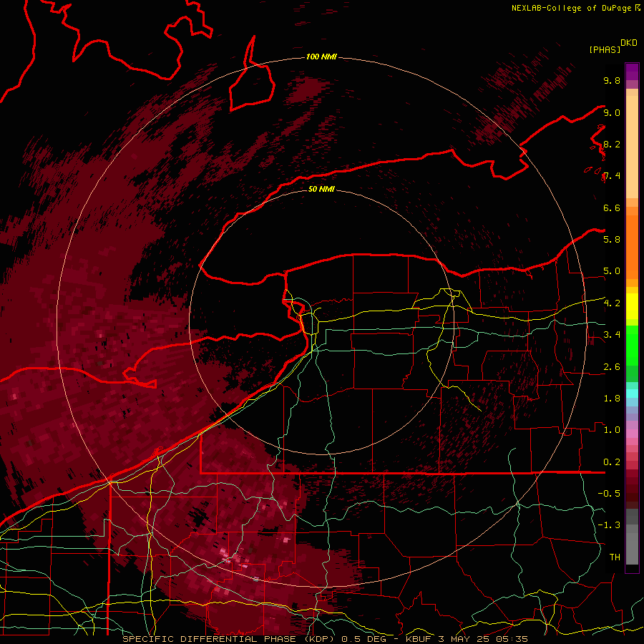Click the 0.2 scale value
This screenshot has height=644, width=644.
click(612, 462)
